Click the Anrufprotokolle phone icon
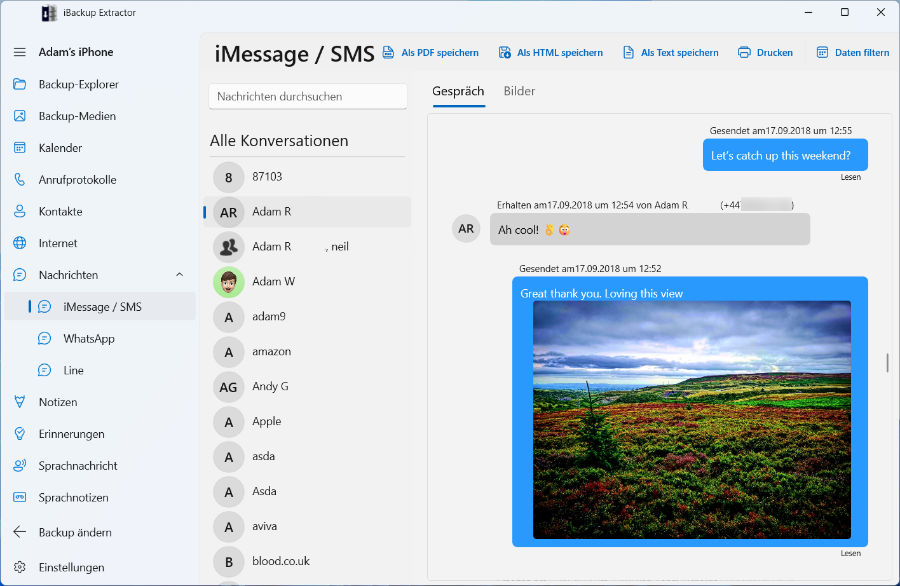The width and height of the screenshot is (900, 586). click(x=20, y=180)
